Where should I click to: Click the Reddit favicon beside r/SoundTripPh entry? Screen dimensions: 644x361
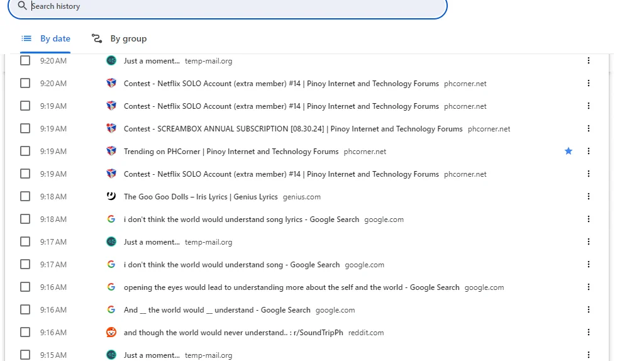pyautogui.click(x=111, y=332)
